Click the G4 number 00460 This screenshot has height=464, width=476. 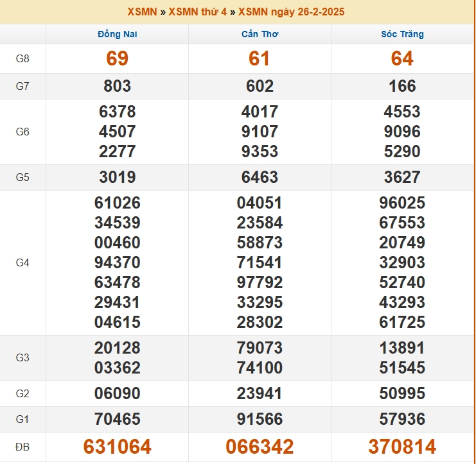(x=117, y=243)
